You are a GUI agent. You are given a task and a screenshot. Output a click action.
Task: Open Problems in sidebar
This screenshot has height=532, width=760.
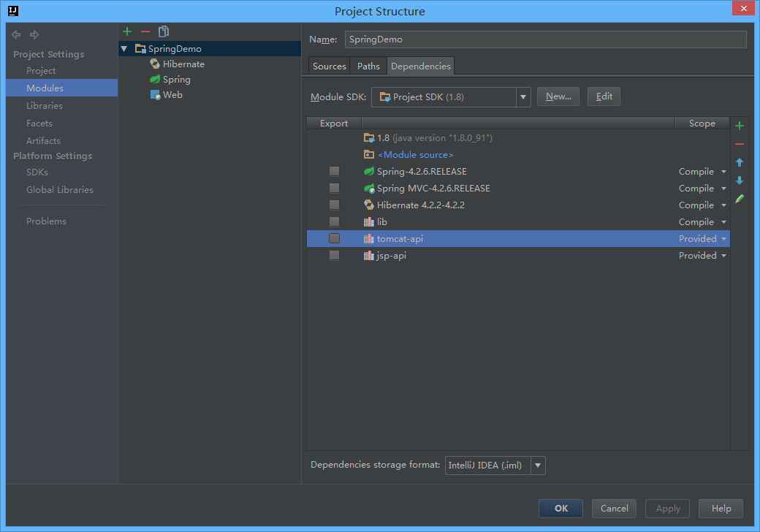[46, 221]
